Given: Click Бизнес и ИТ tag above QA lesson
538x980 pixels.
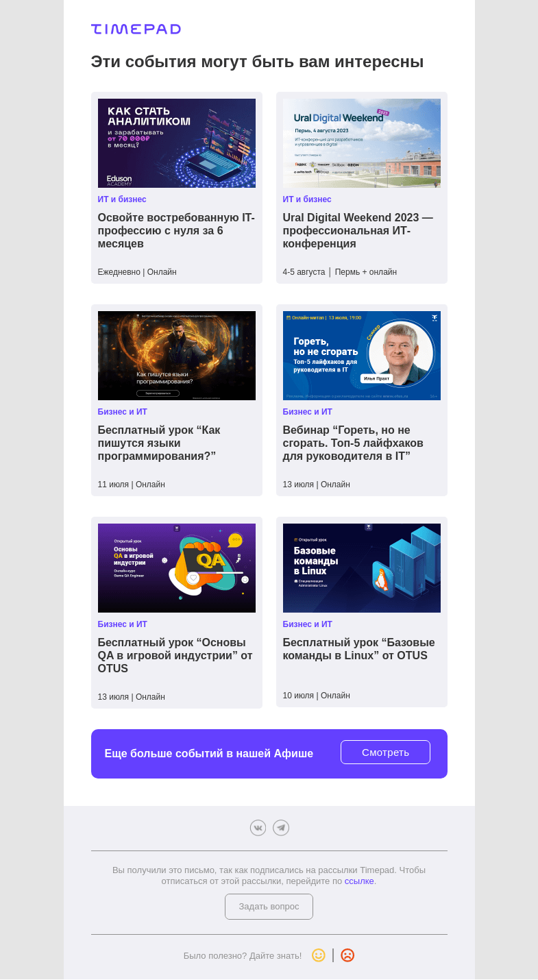Looking at the screenshot, I should click(123, 624).
